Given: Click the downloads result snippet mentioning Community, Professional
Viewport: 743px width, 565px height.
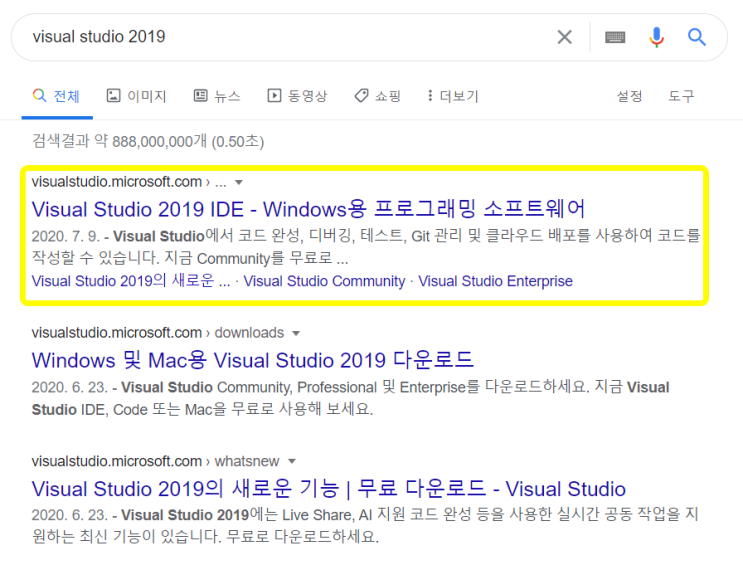Looking at the screenshot, I should 350,398.
